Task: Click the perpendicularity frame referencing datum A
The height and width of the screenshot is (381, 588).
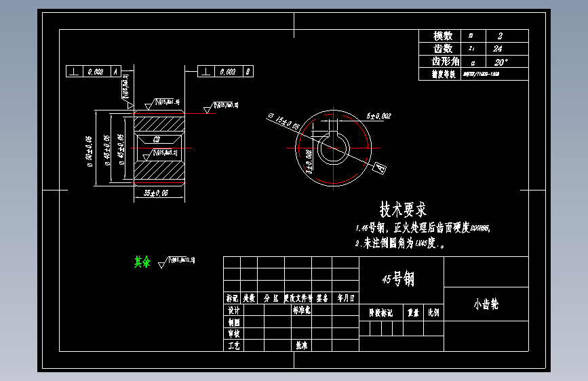Action: click(x=94, y=71)
